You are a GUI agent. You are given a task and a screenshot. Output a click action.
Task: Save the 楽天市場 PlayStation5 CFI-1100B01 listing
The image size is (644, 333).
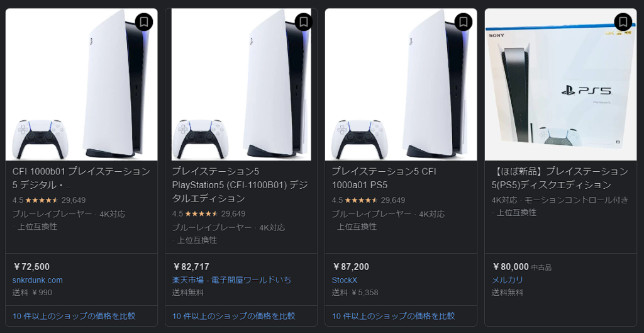(304, 22)
